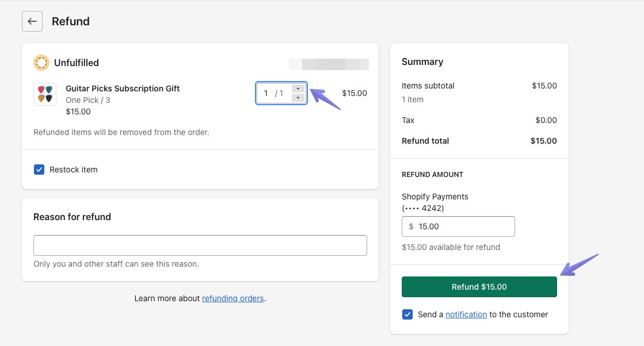Click the back arrow button

(x=32, y=21)
